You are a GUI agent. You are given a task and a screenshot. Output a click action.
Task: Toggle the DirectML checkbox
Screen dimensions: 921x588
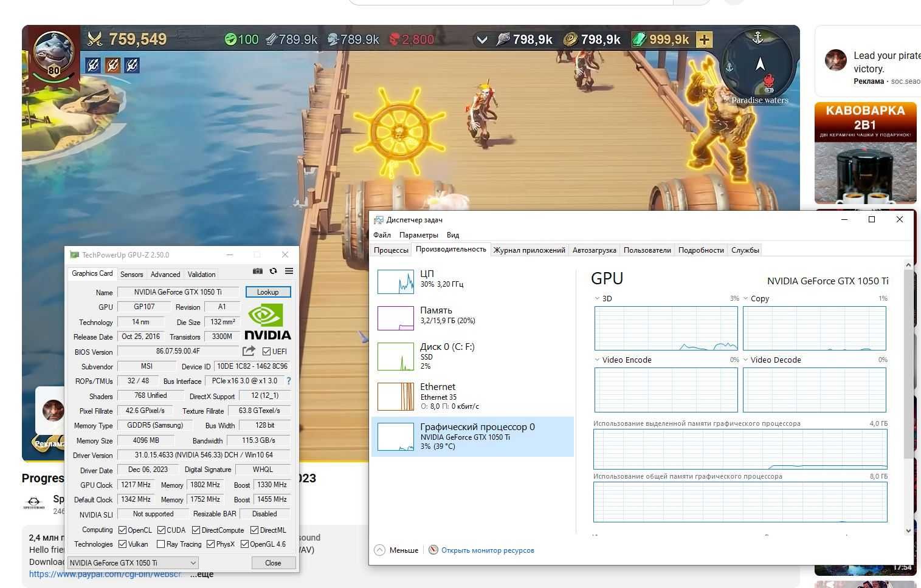click(x=254, y=530)
